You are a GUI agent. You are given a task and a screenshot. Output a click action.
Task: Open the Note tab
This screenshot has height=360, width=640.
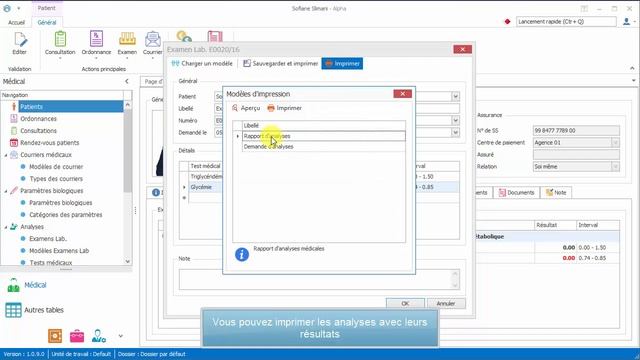click(x=556, y=193)
